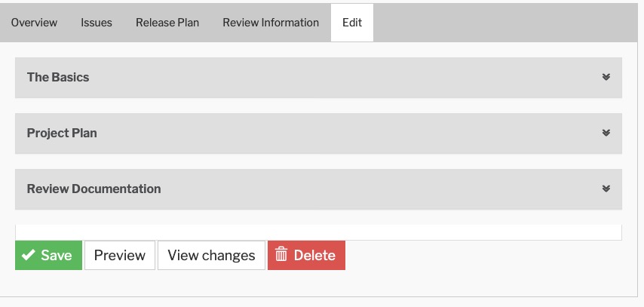Click the empty panel area right of Delete
Image resolution: width=644 pixels, height=307 pixels.
coord(483,256)
